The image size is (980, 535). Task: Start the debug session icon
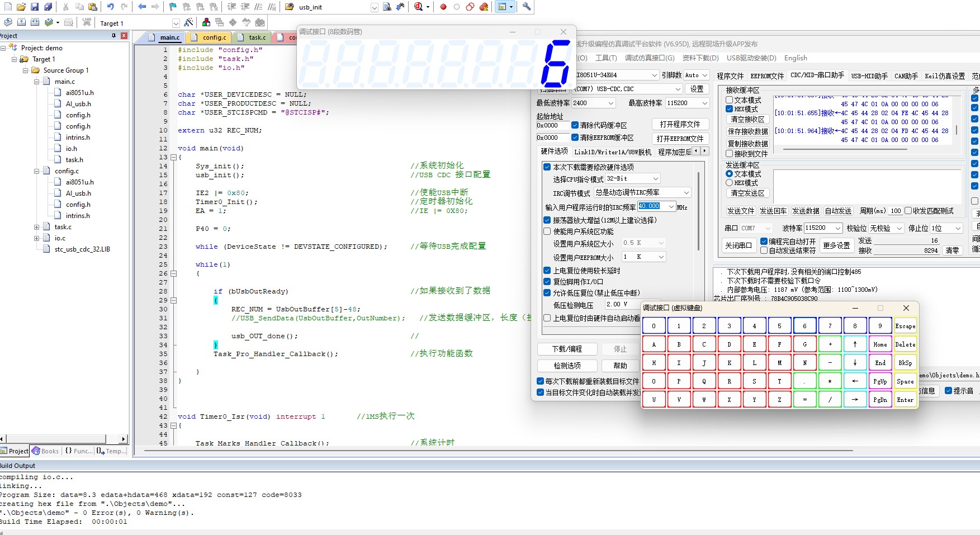419,7
